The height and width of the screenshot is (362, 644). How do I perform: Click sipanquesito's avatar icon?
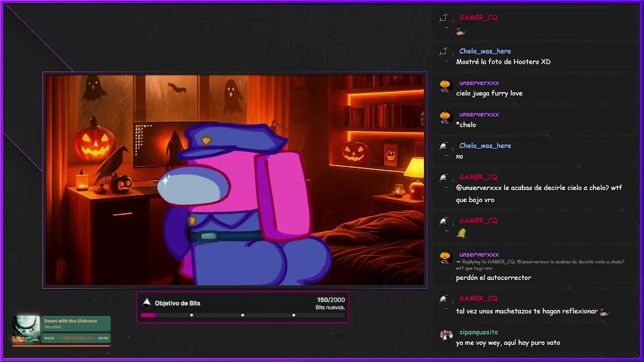click(446, 334)
